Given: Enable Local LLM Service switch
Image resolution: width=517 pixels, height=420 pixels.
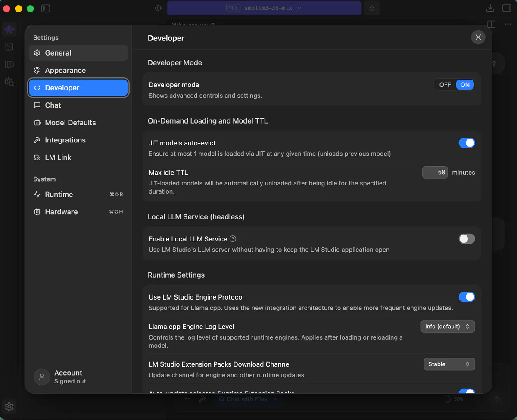Looking at the screenshot, I should tap(467, 239).
